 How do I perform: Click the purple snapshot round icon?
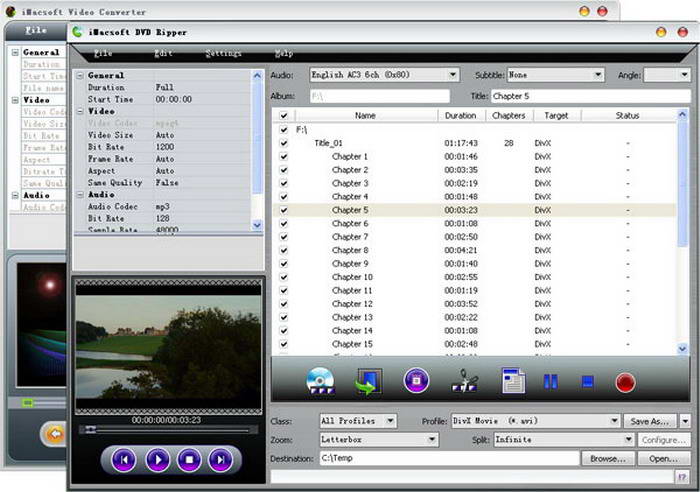(416, 381)
